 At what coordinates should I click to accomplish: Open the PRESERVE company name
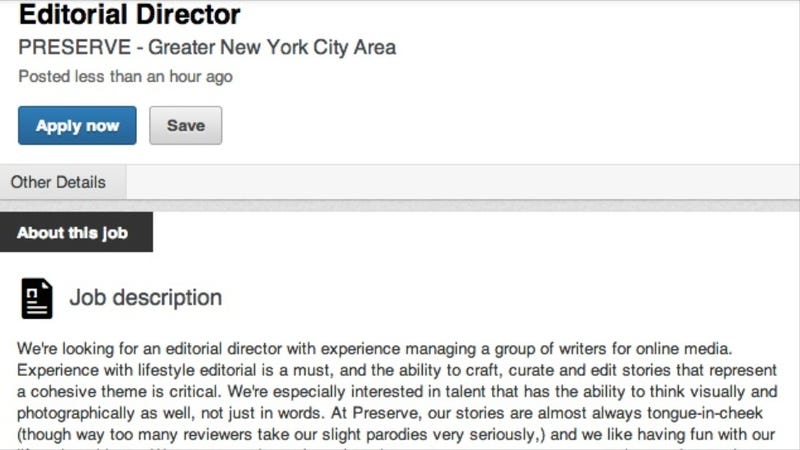point(74,47)
